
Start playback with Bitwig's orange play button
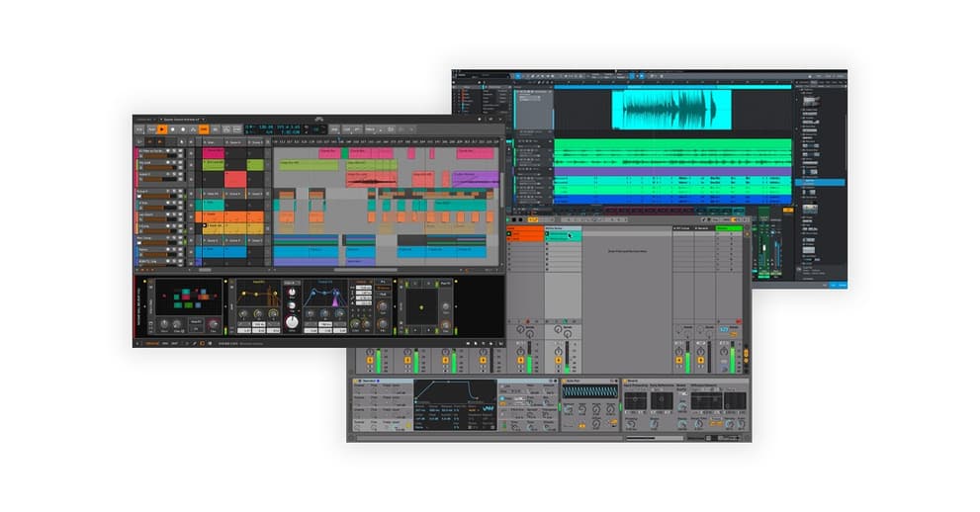point(162,129)
